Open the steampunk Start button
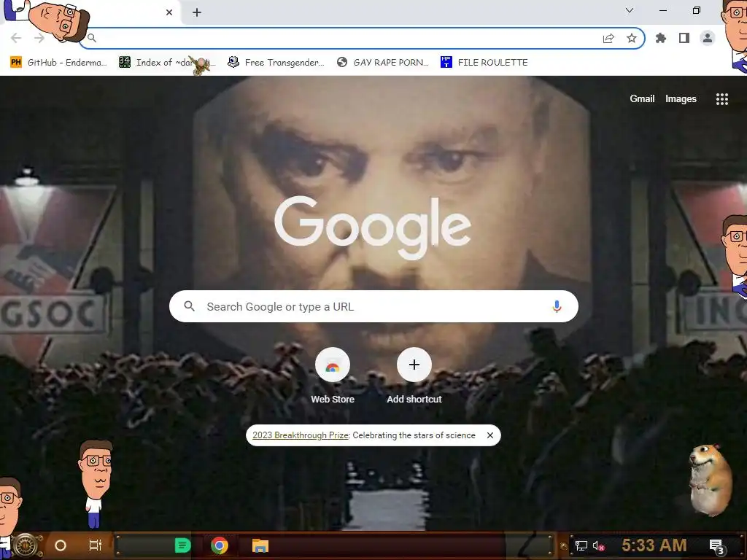747x560 pixels. (x=26, y=545)
